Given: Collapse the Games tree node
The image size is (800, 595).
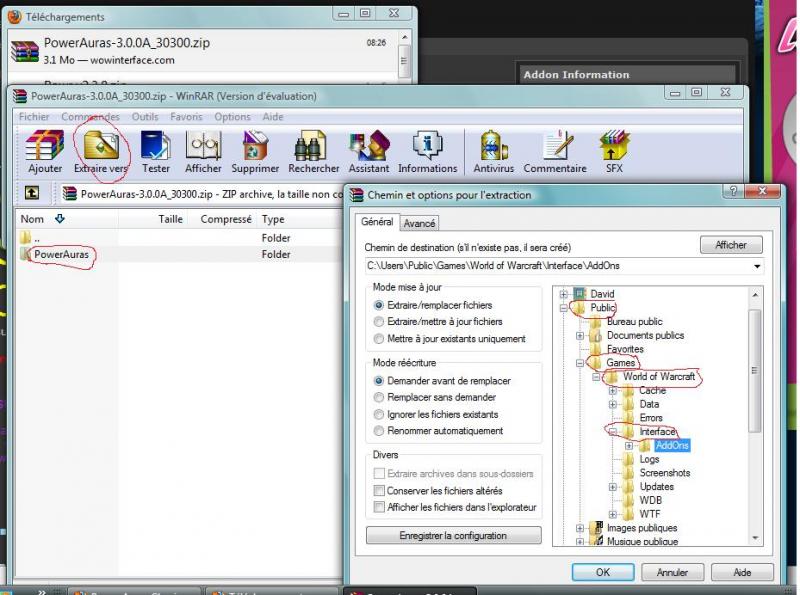Looking at the screenshot, I should [580, 363].
